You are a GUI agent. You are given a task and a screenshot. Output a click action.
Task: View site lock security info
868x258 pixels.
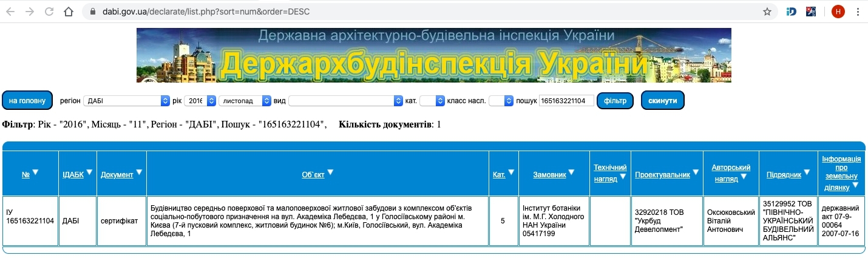[92, 12]
